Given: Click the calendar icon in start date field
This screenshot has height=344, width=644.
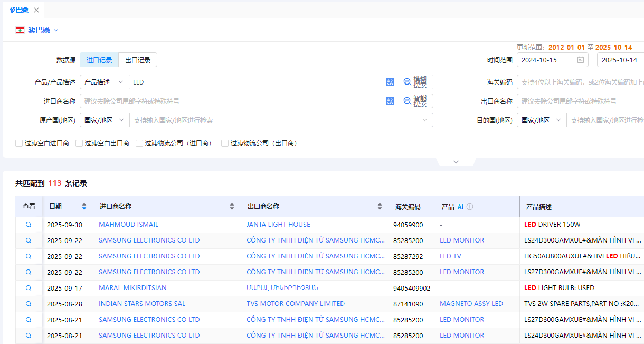Looking at the screenshot, I should click(581, 60).
